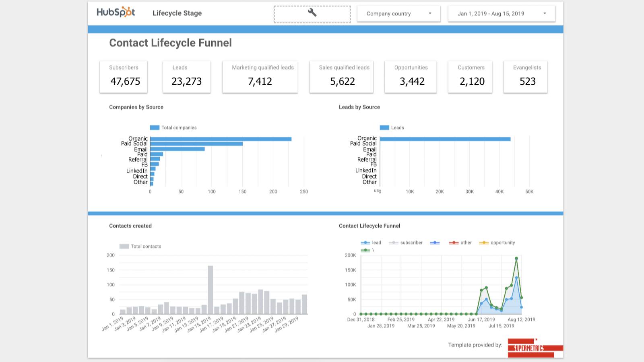Open the Company country dropdown
Viewport: 644px width, 362px height.
click(398, 13)
